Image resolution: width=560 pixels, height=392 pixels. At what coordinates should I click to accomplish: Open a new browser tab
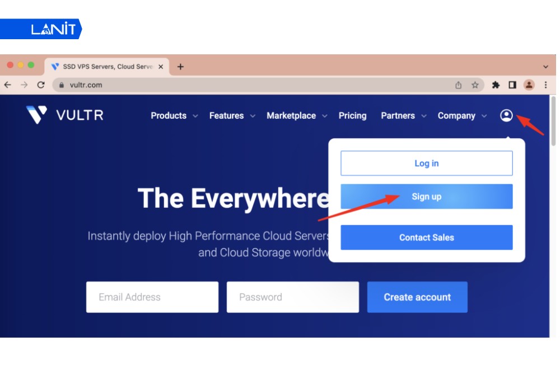coord(180,67)
